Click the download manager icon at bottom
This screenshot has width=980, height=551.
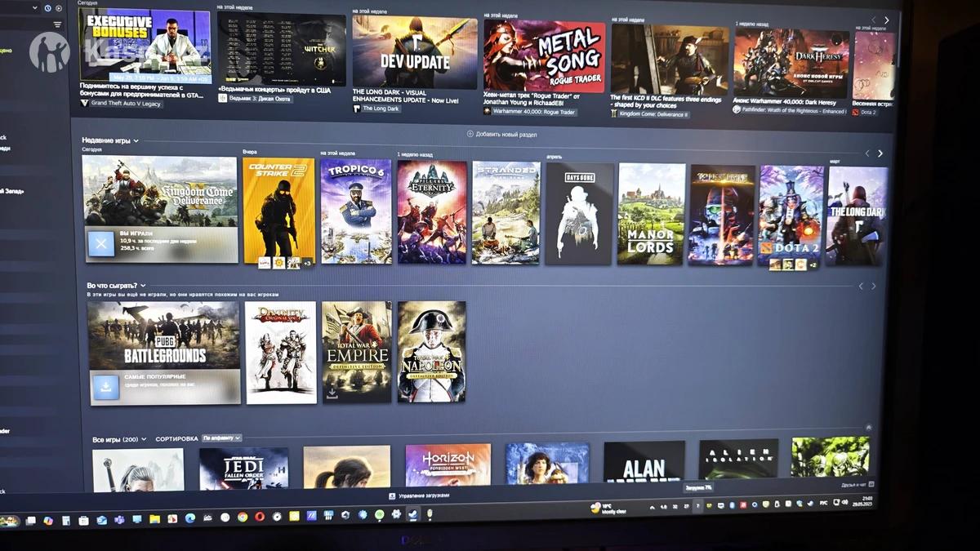pos(392,495)
